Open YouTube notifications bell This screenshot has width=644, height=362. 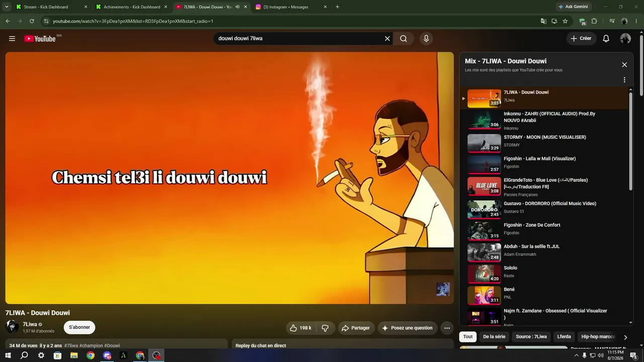point(606,39)
